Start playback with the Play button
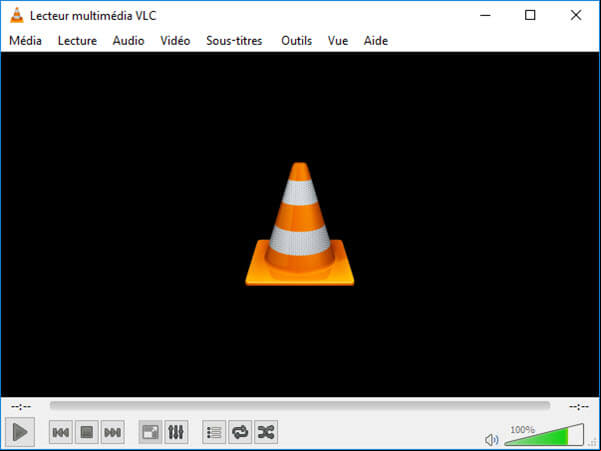 pyautogui.click(x=20, y=432)
